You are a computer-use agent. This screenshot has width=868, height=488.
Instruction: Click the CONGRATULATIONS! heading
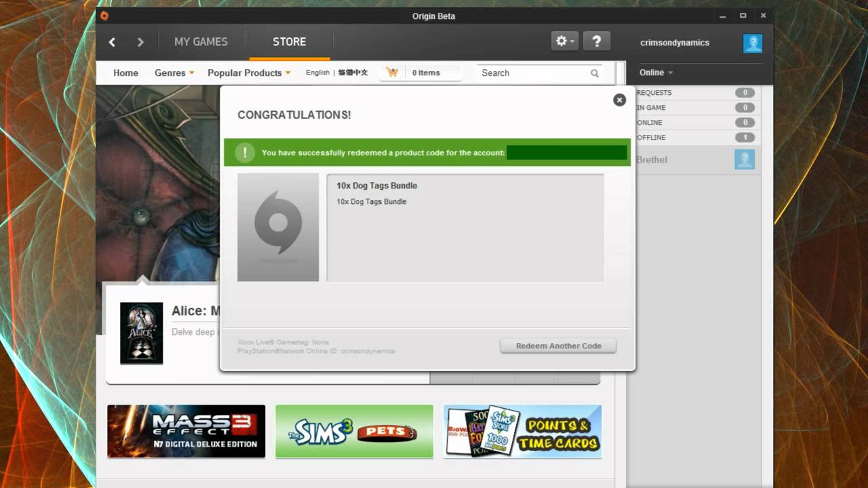click(294, 115)
